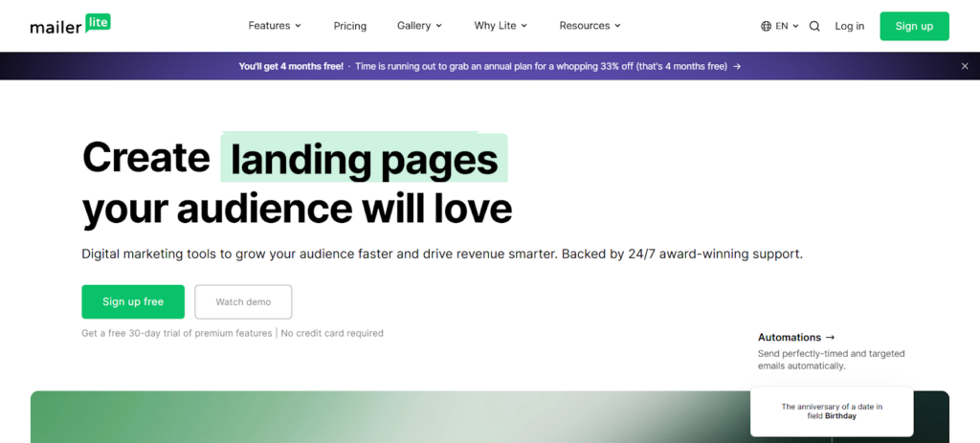Open the annual plan 33% off offer
Image resolution: width=980 pixels, height=443 pixels.
pyautogui.click(x=541, y=66)
